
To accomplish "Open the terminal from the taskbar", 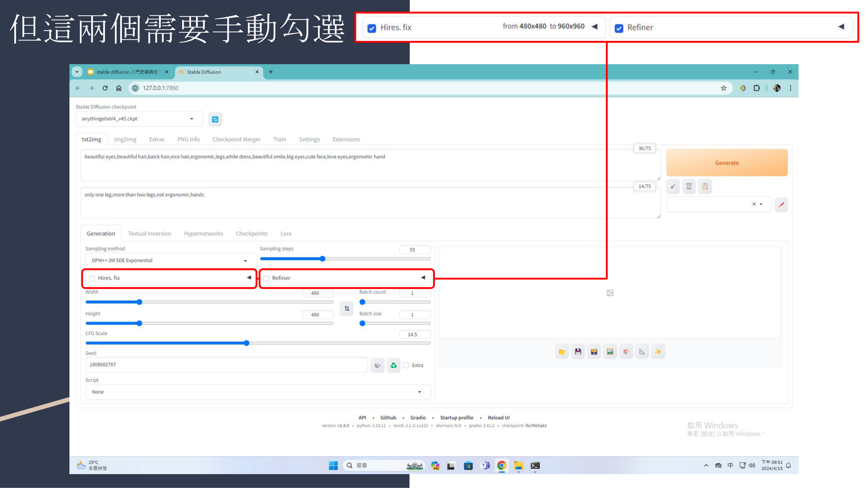I will click(535, 465).
